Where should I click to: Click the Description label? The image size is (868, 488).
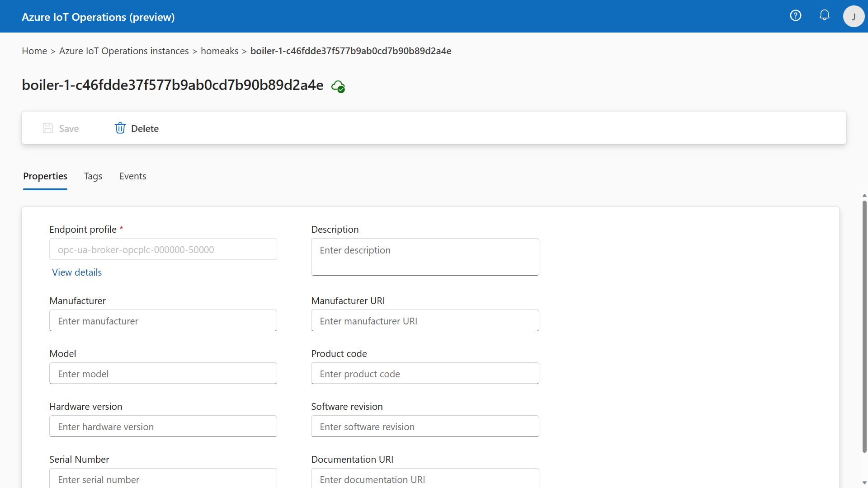point(335,230)
